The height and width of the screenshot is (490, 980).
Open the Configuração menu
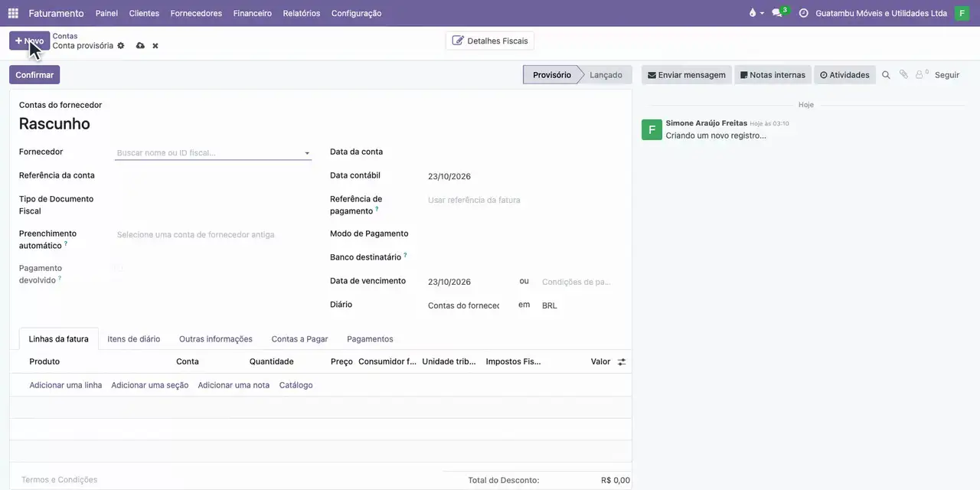[x=356, y=13]
